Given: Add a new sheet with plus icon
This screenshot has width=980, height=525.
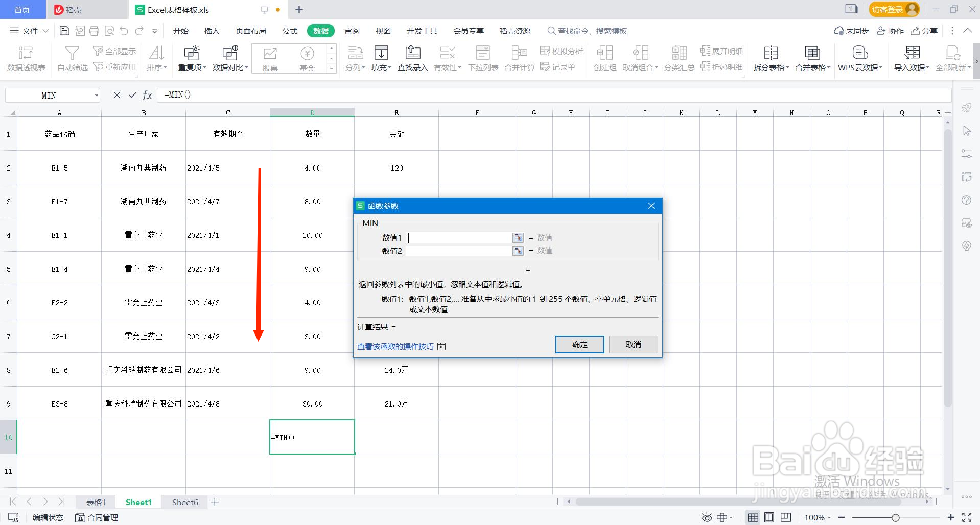Looking at the screenshot, I should point(215,502).
